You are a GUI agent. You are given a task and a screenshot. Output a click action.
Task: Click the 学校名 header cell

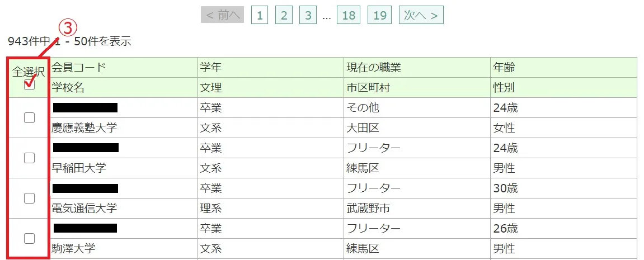(68, 88)
